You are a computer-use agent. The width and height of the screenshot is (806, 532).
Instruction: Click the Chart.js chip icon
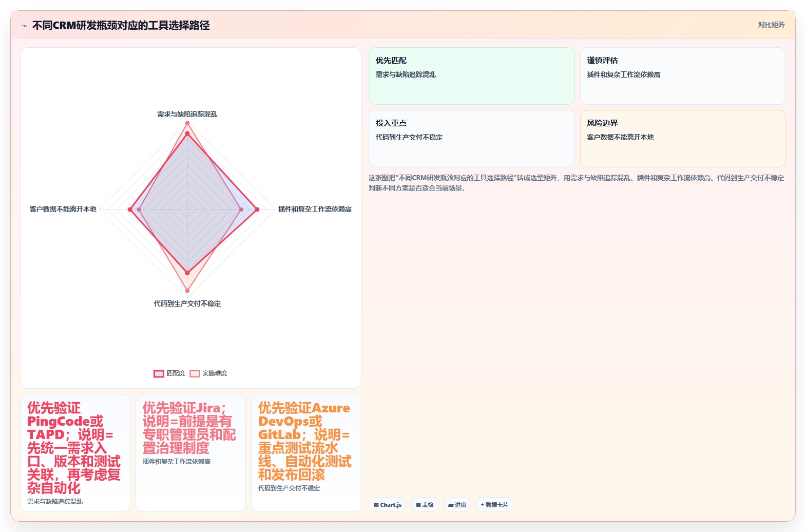(x=376, y=505)
